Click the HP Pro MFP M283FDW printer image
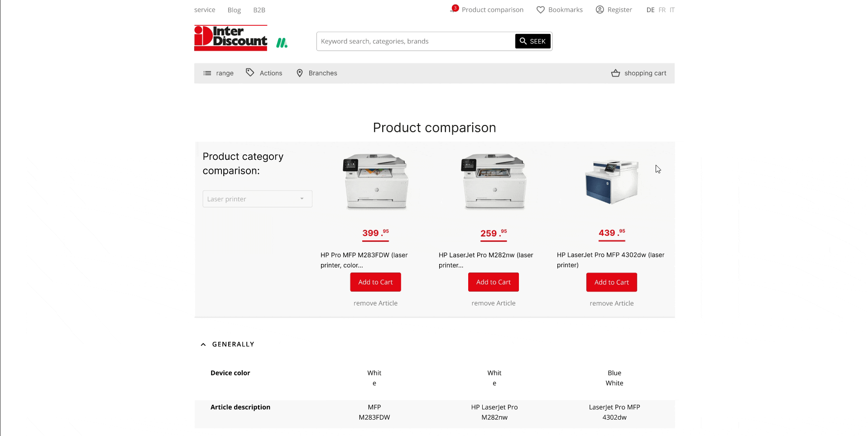The image size is (868, 436). [376, 182]
